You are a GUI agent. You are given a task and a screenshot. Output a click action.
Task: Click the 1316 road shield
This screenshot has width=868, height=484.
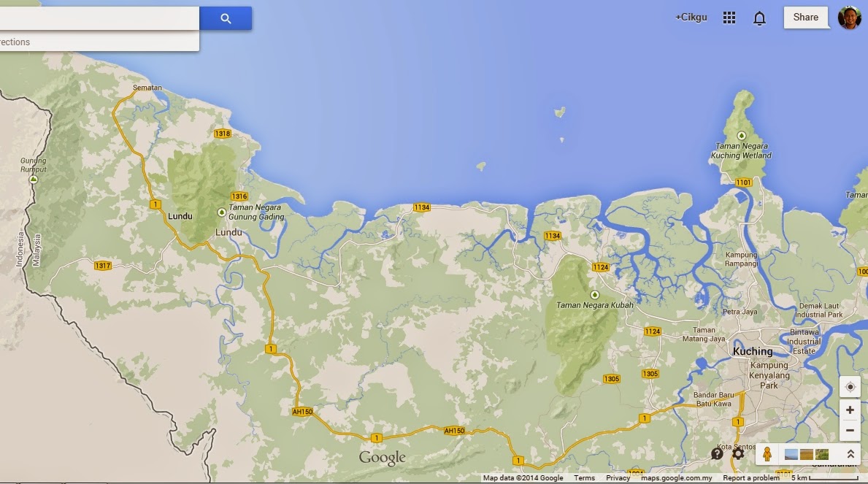[239, 196]
